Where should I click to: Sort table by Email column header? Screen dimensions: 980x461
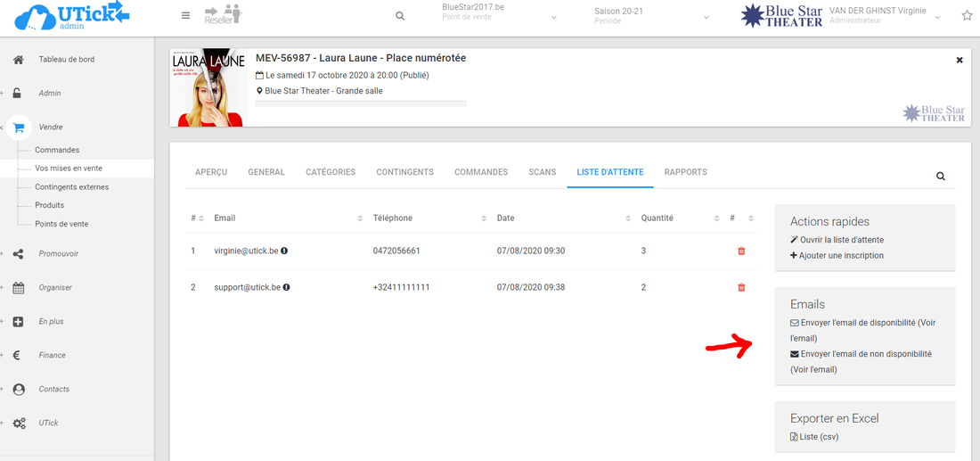(225, 218)
